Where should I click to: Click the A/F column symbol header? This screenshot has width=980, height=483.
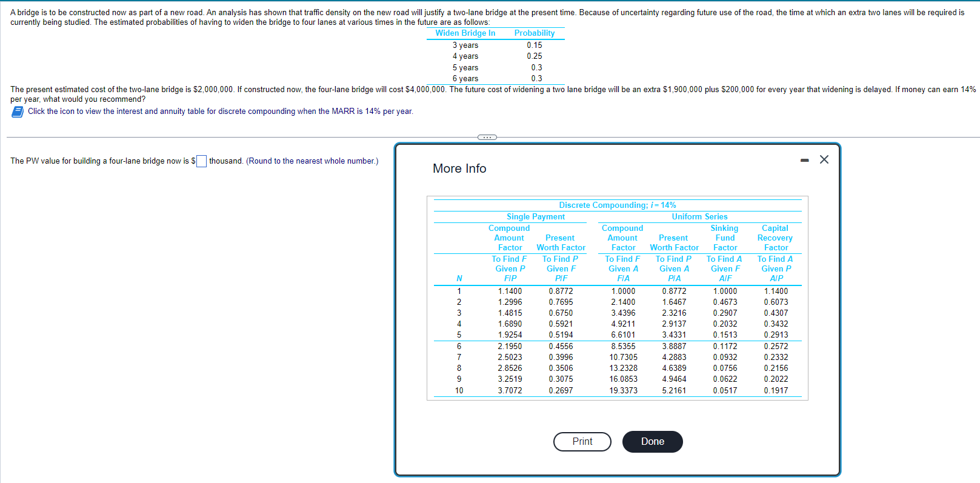(x=725, y=279)
